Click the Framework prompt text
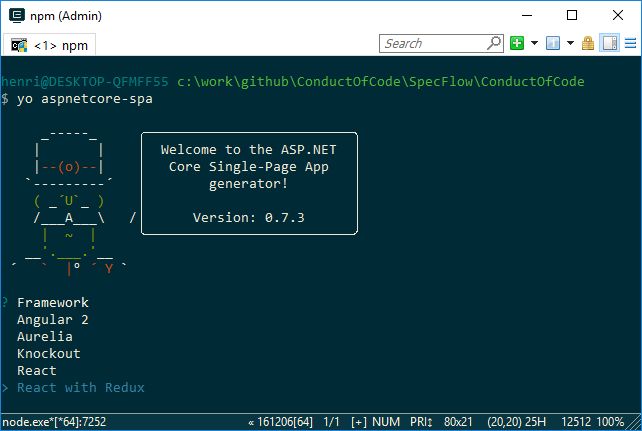 coord(53,302)
